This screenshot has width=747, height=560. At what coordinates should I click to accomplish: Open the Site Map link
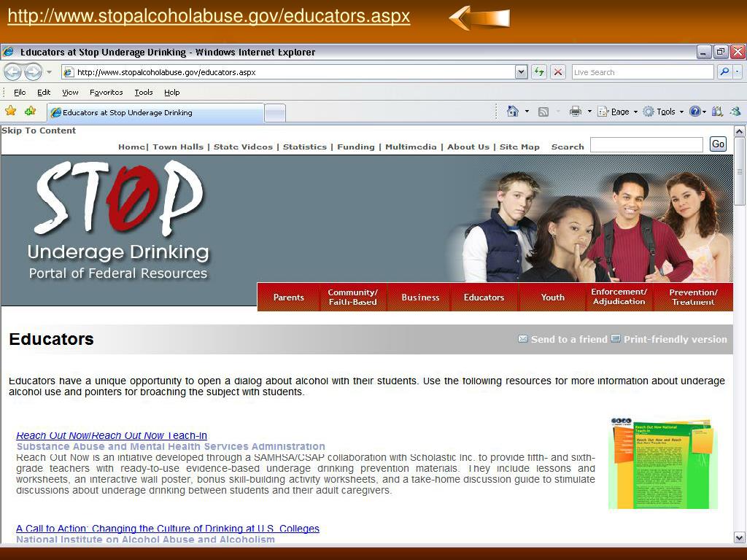519,147
